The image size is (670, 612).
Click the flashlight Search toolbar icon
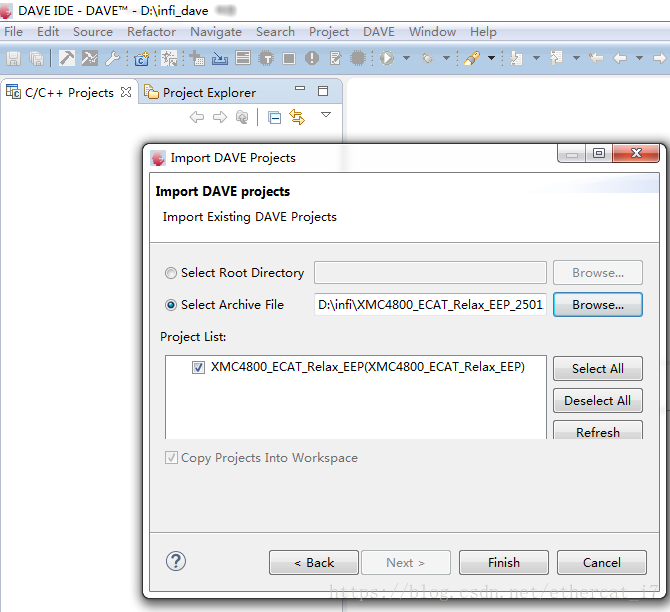point(472,58)
